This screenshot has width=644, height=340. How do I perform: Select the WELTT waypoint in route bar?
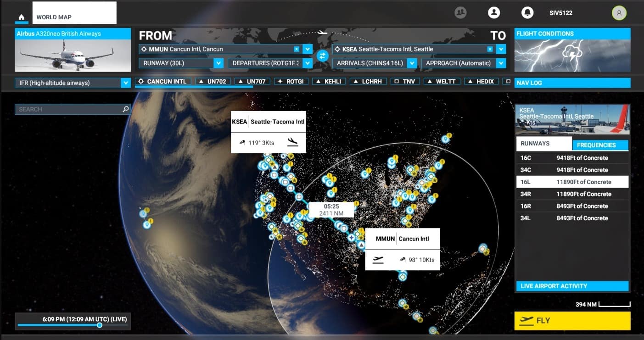(442, 82)
